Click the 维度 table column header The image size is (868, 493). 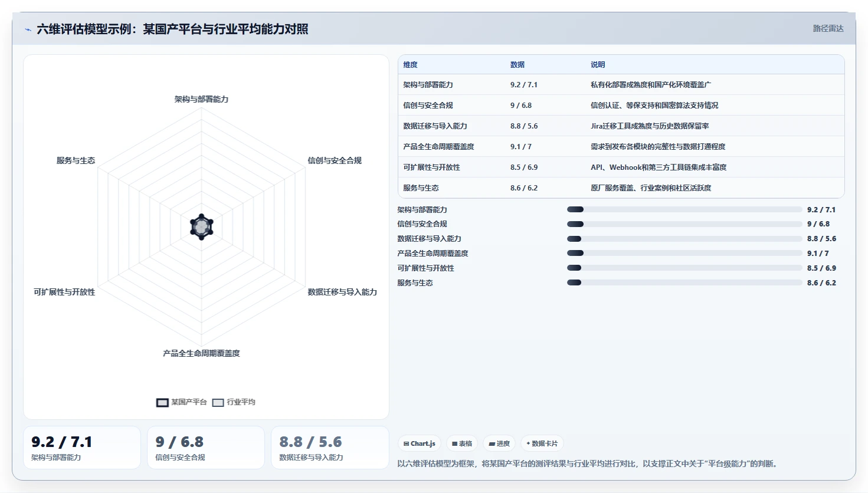(410, 65)
